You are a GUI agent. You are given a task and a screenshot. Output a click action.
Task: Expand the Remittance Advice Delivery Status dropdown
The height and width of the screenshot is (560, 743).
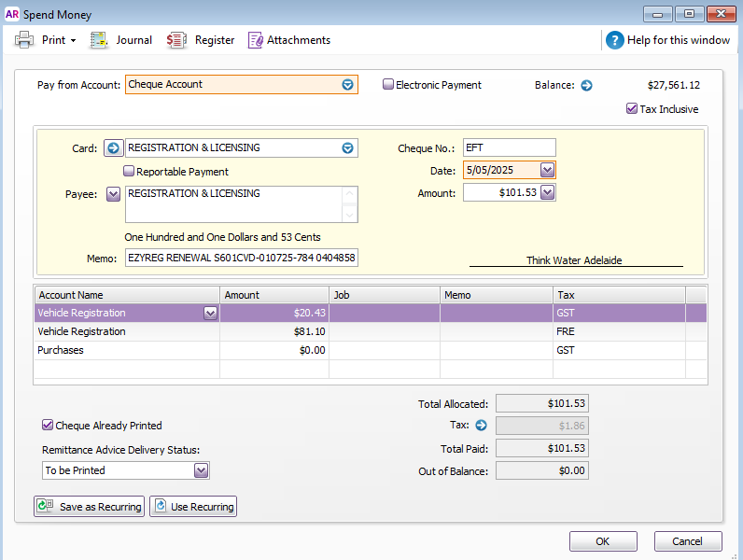[201, 470]
